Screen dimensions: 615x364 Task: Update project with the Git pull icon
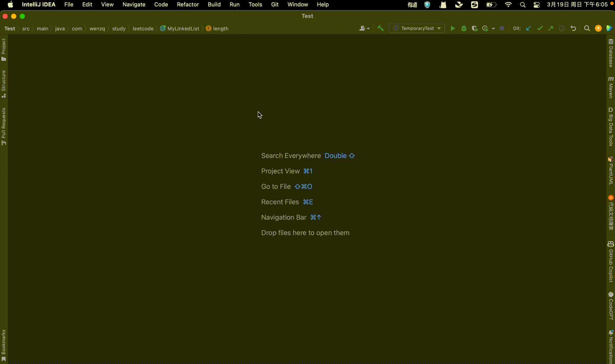pos(528,28)
